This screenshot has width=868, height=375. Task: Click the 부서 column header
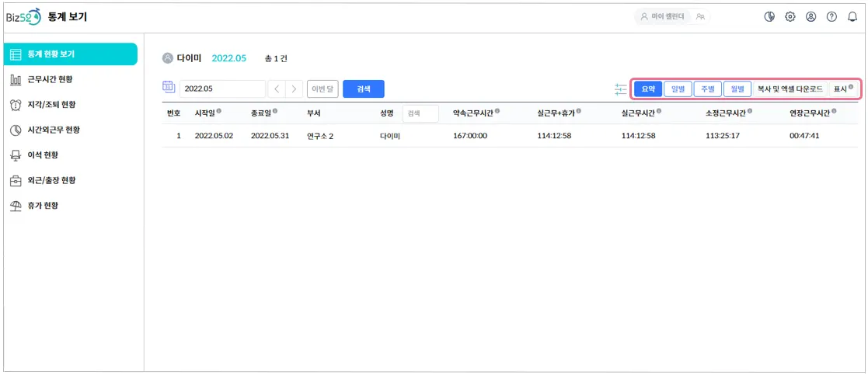coord(314,113)
